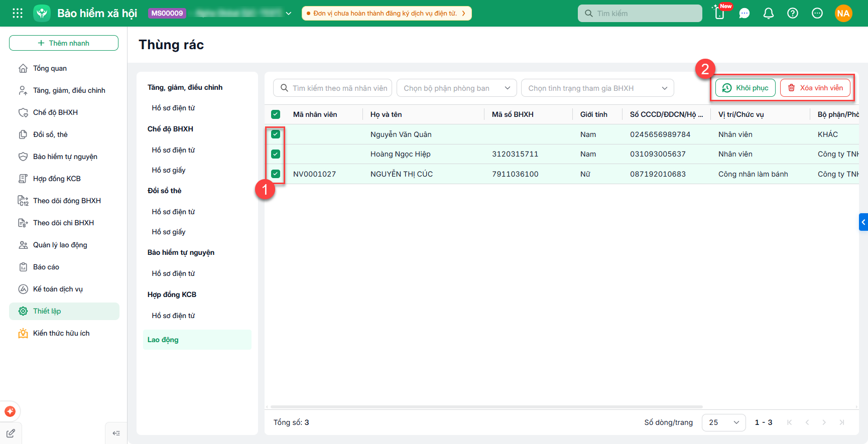Click the Kiến thức hữu ích icon

23,333
